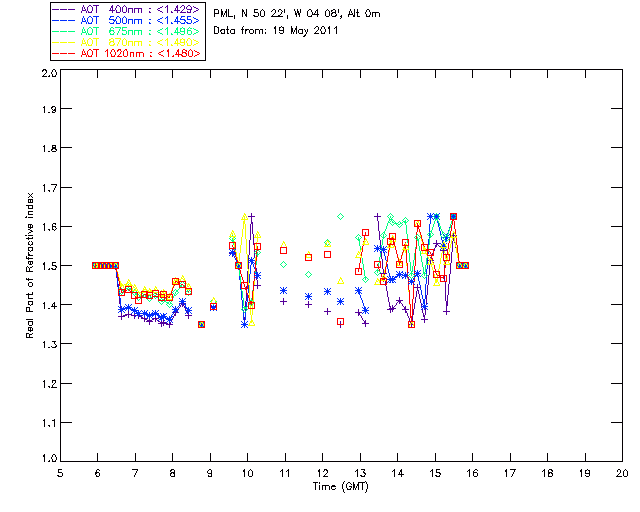Viewport: 640px width, 512px height.
Task: Click the lone red square marker at 12.5 GMT
Action: (x=340, y=322)
